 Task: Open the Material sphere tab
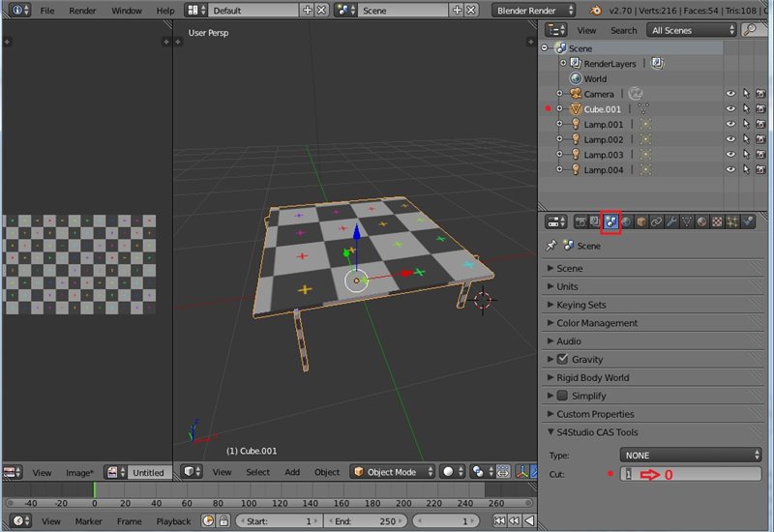click(x=702, y=222)
